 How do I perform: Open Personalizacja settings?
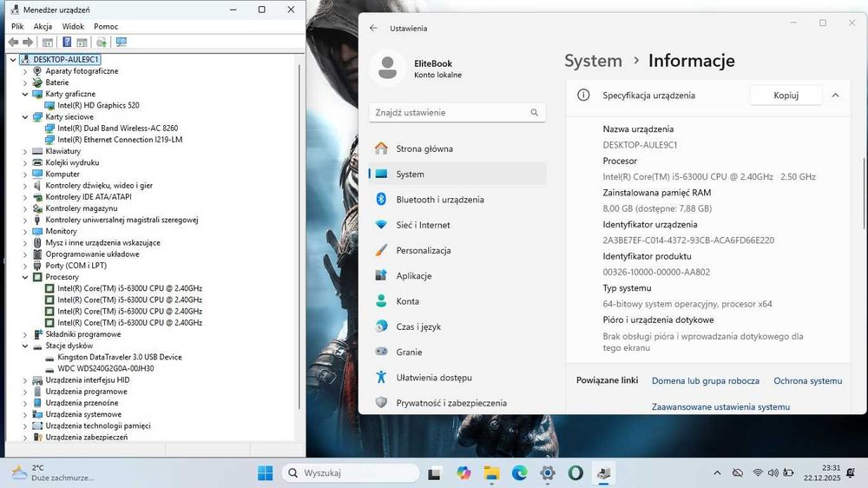pyautogui.click(x=457, y=250)
